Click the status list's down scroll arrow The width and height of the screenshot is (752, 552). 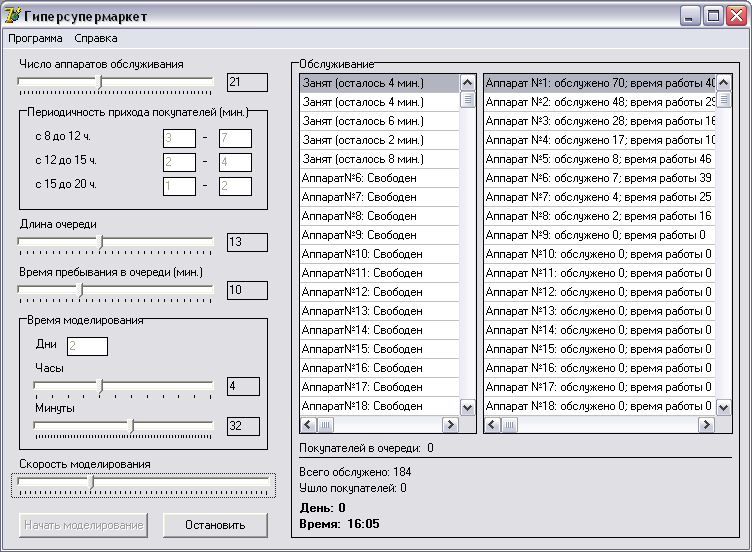[467, 408]
